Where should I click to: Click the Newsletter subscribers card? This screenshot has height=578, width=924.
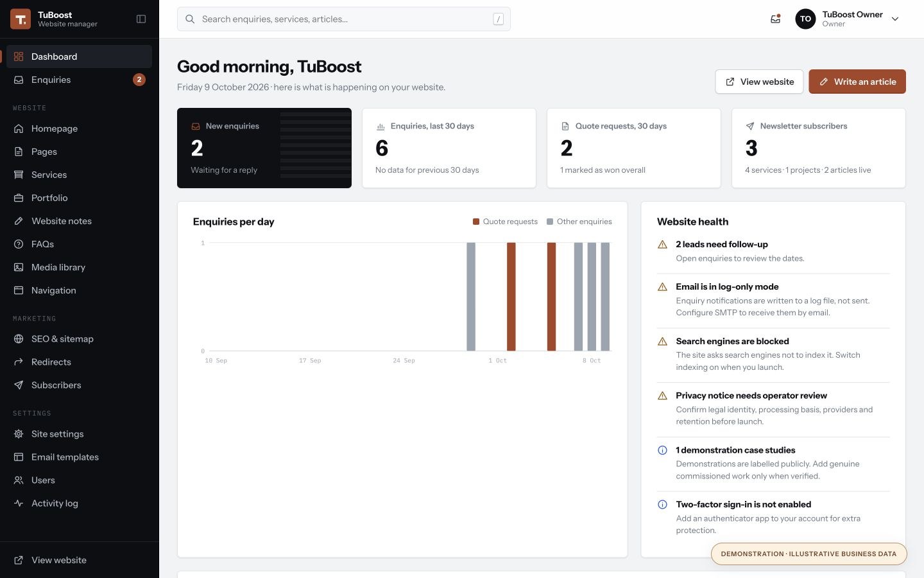pos(819,148)
